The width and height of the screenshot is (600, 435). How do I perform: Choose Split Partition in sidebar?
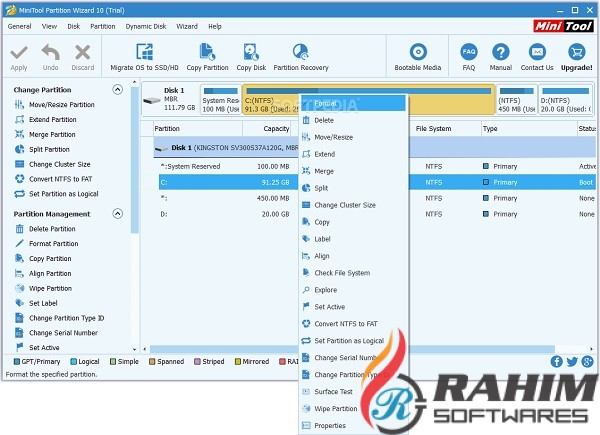[x=42, y=149]
